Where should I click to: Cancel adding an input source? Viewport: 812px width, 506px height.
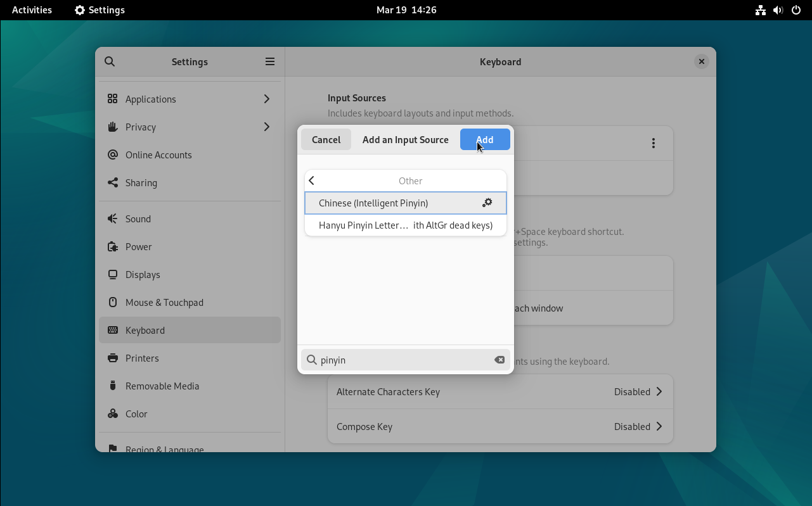point(326,140)
